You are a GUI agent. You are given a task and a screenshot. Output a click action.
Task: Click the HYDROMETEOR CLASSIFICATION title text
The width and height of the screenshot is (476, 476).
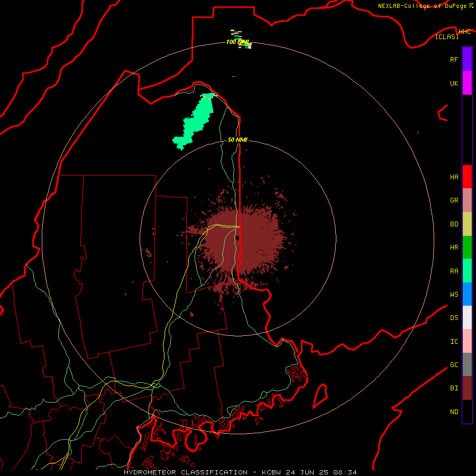tap(186, 472)
